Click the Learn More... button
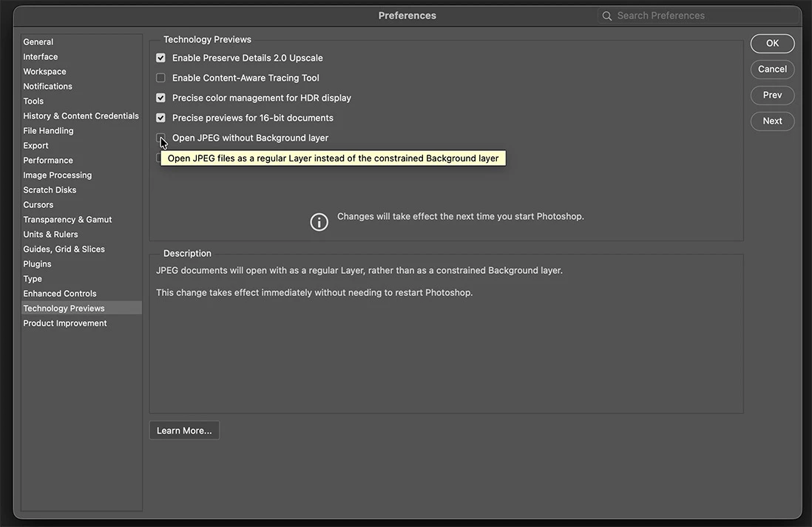Screen dimensions: 812x527 [184, 431]
